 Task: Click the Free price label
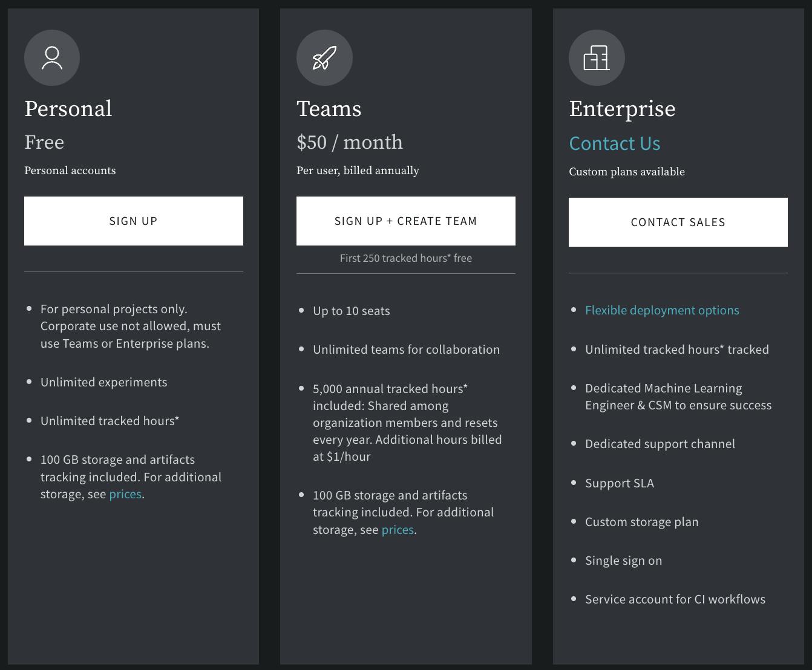[44, 142]
